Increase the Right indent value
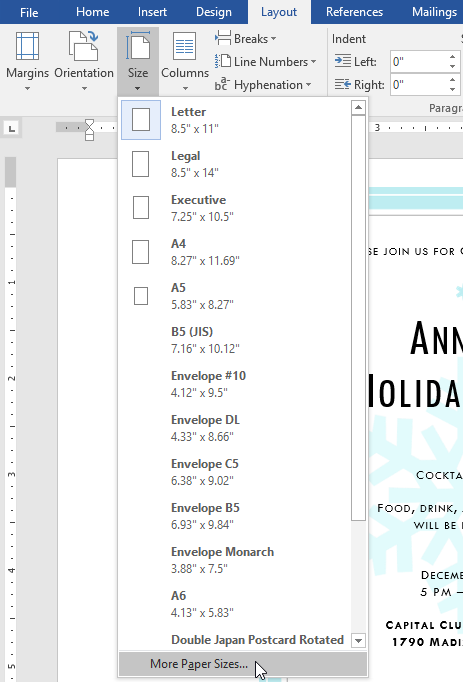Image resolution: width=463 pixels, height=682 pixels. pos(453,80)
